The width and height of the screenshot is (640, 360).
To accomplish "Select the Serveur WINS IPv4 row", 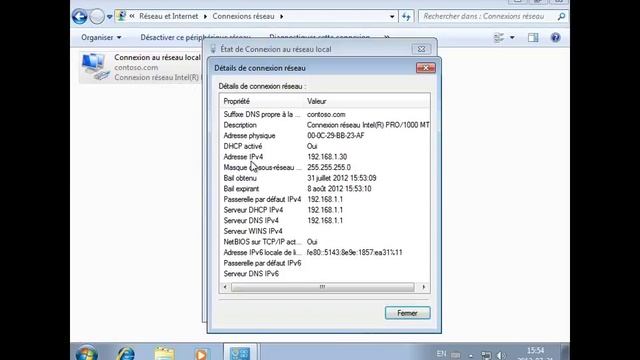I will point(324,231).
